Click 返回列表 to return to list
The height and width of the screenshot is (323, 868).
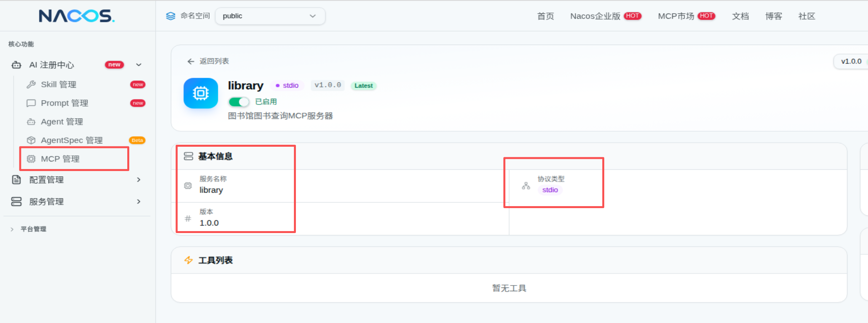coord(214,61)
